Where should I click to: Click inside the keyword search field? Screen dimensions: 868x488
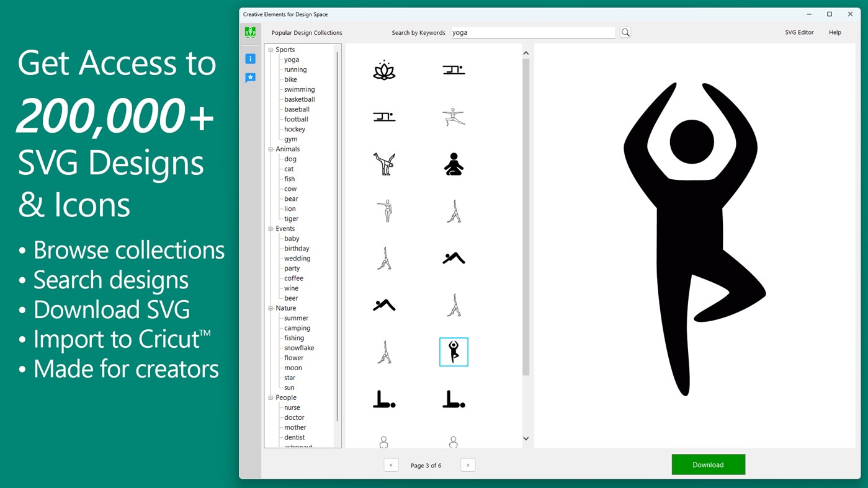(x=532, y=32)
